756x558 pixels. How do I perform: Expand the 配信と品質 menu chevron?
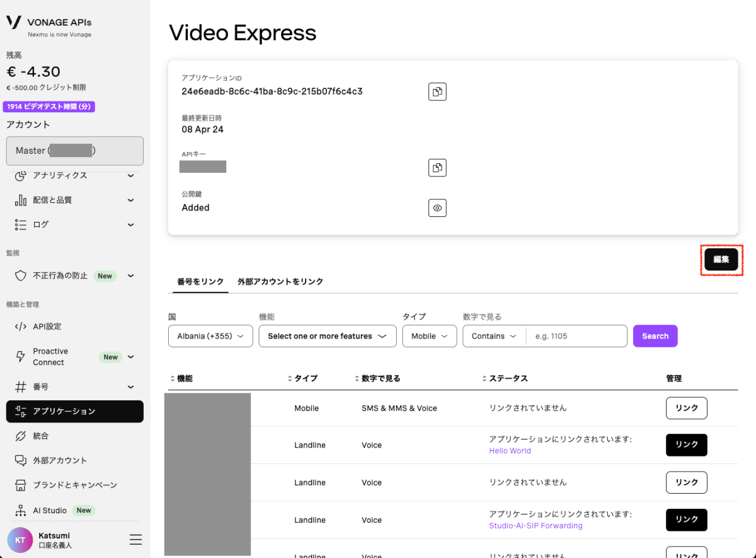pos(131,200)
